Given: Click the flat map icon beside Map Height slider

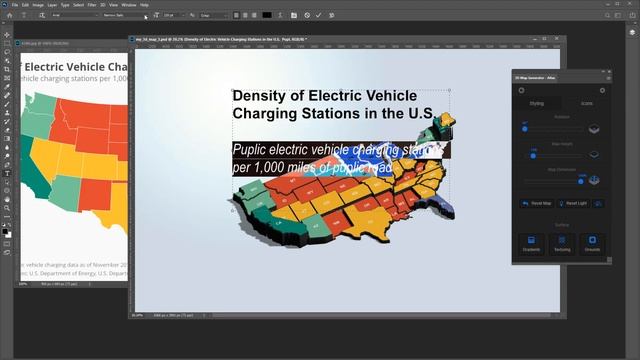Looking at the screenshot, I should [594, 155].
